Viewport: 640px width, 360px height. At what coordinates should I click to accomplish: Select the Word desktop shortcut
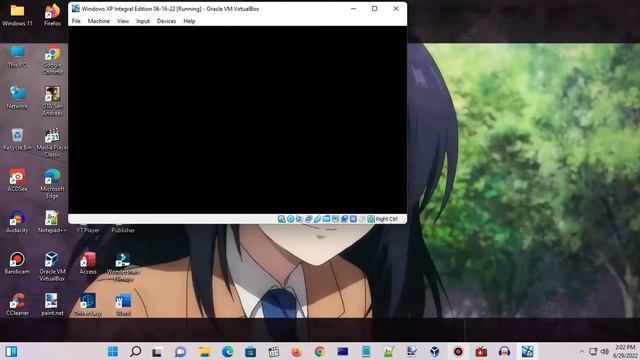point(123,304)
